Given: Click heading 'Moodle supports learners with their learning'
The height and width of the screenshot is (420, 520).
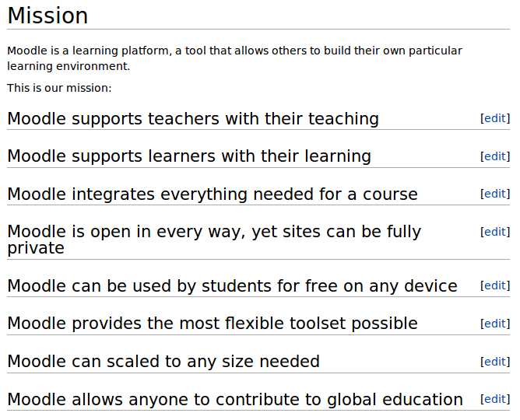Looking at the screenshot, I should tap(189, 156).
